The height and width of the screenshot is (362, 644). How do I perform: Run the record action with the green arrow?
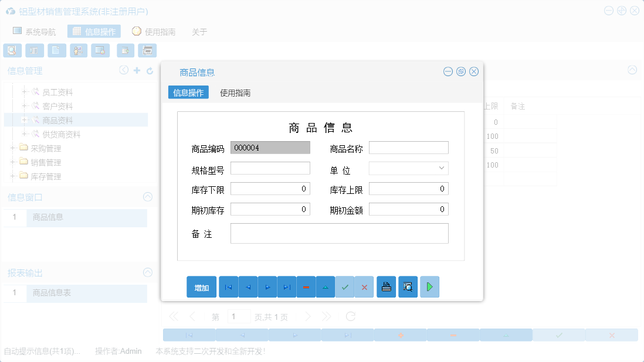point(429,287)
